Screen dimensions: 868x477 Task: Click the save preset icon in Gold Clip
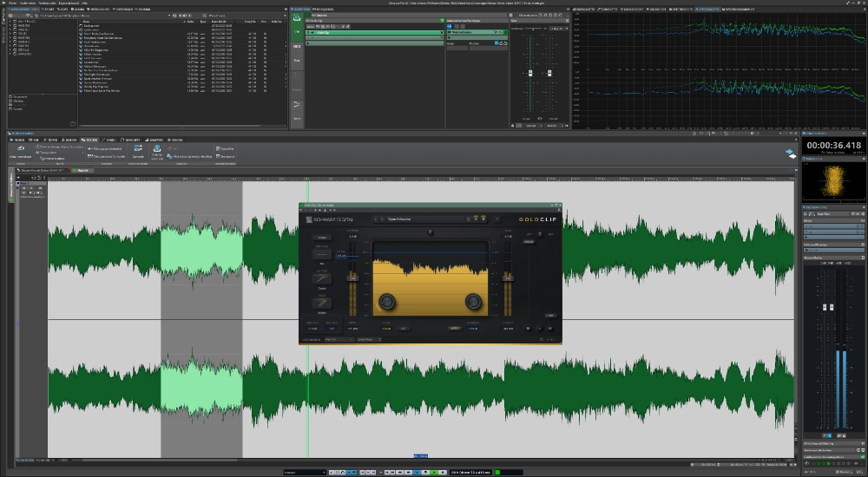469,219
